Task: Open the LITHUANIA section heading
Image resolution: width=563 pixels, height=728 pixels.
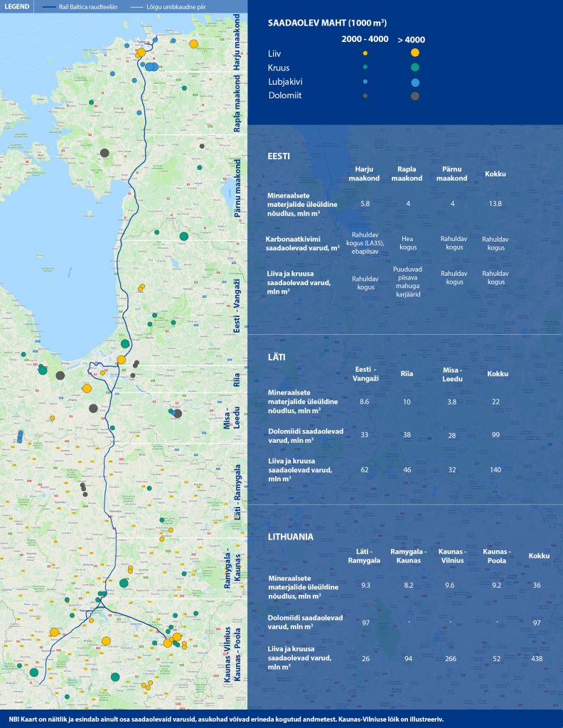Action: [x=290, y=537]
